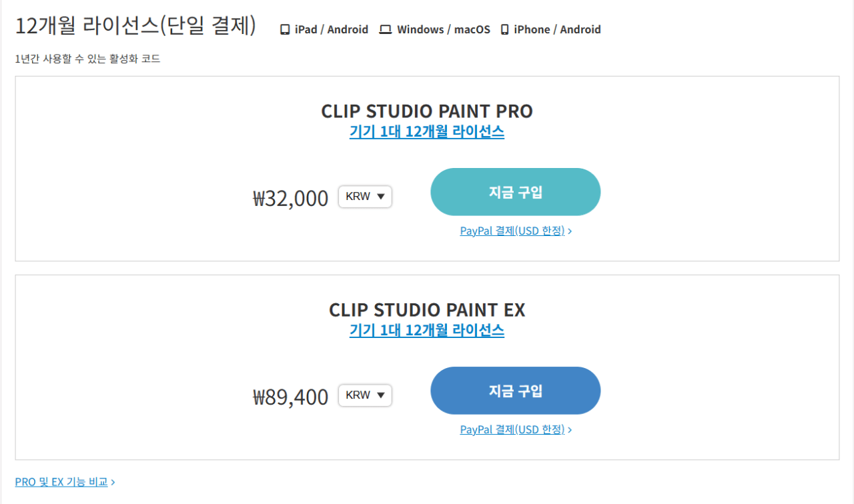854x504 pixels.
Task: Click the iPhone / Android smartphone icon
Action: pyautogui.click(x=504, y=29)
